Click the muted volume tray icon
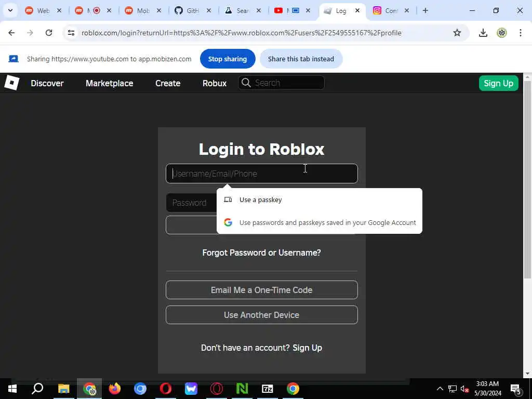Image resolution: width=532 pixels, height=399 pixels. tap(464, 389)
